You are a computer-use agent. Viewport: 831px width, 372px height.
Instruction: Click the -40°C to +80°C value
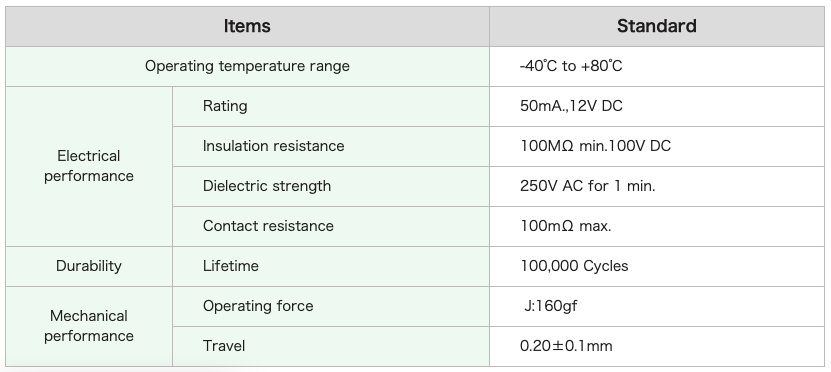[571, 66]
